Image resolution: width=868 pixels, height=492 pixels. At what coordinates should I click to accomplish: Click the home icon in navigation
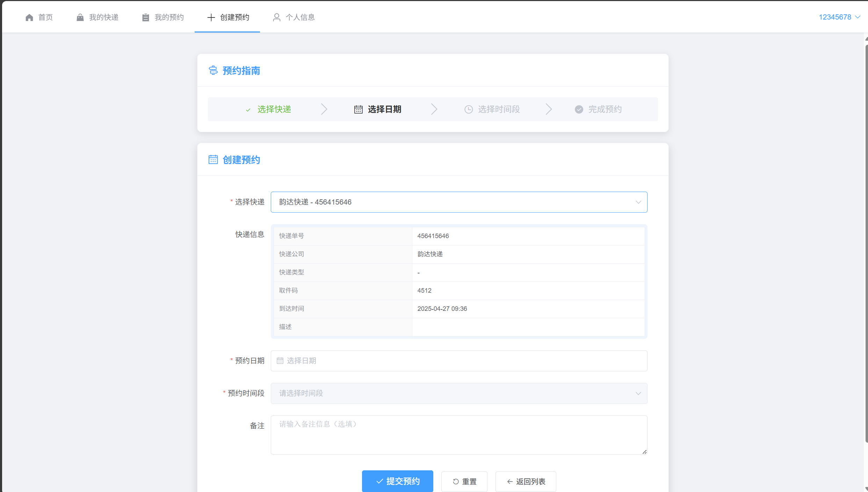[29, 17]
